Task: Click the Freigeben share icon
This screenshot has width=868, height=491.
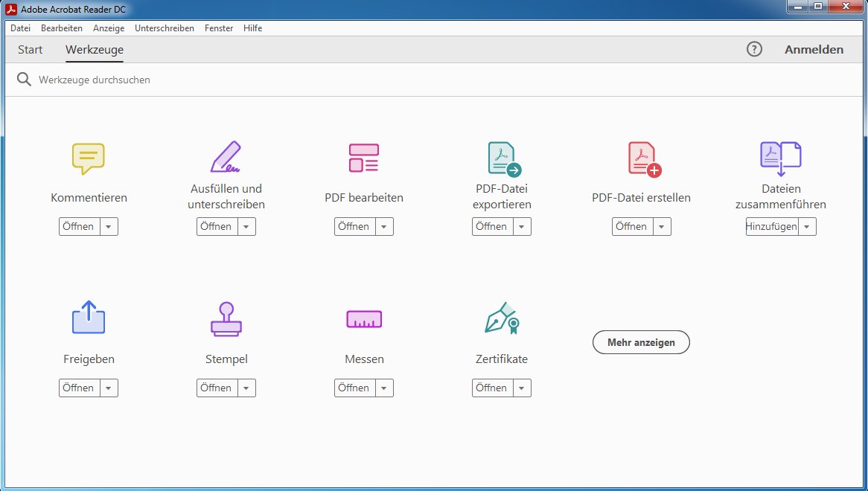Action: (x=89, y=318)
